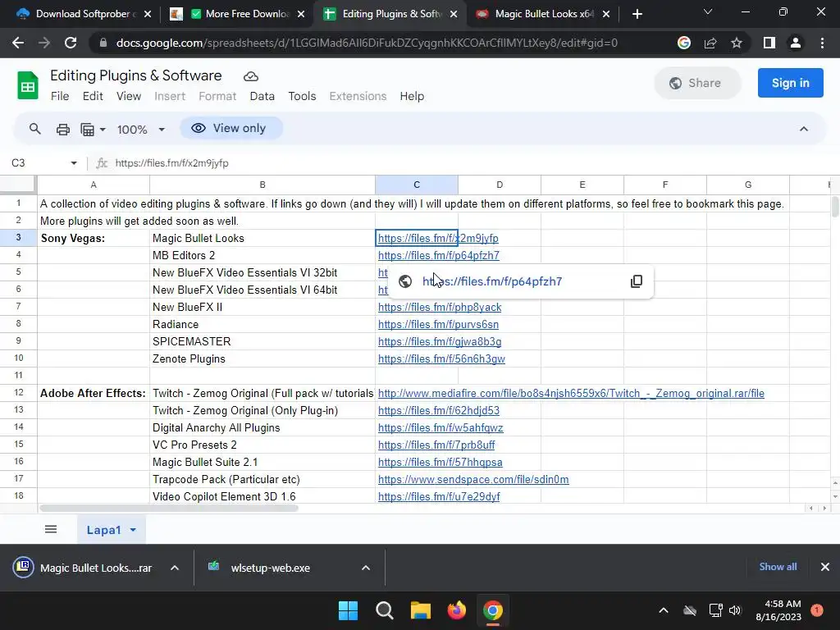Open the Trapcode Pack sendspace link
The image size is (840, 630).
473,479
